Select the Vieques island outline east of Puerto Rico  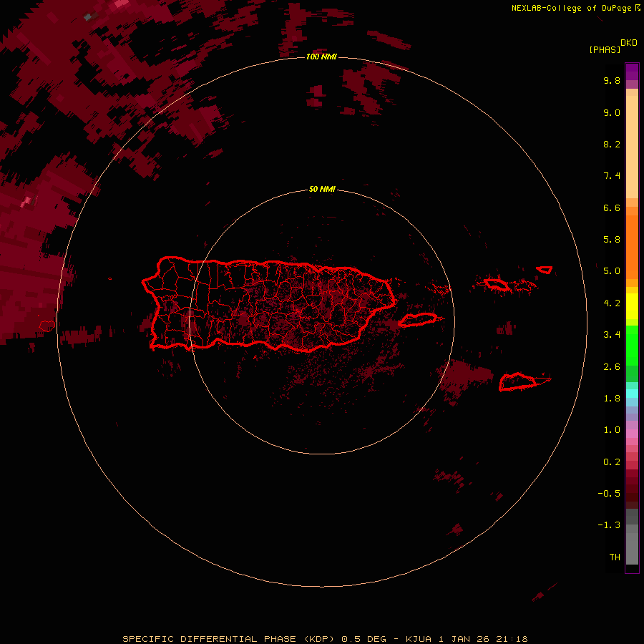tap(417, 320)
